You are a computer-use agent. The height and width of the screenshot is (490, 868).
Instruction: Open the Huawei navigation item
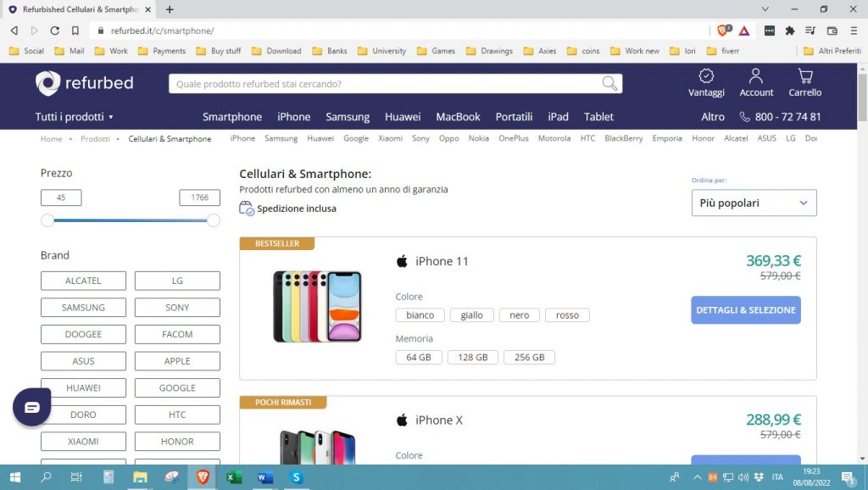(403, 117)
